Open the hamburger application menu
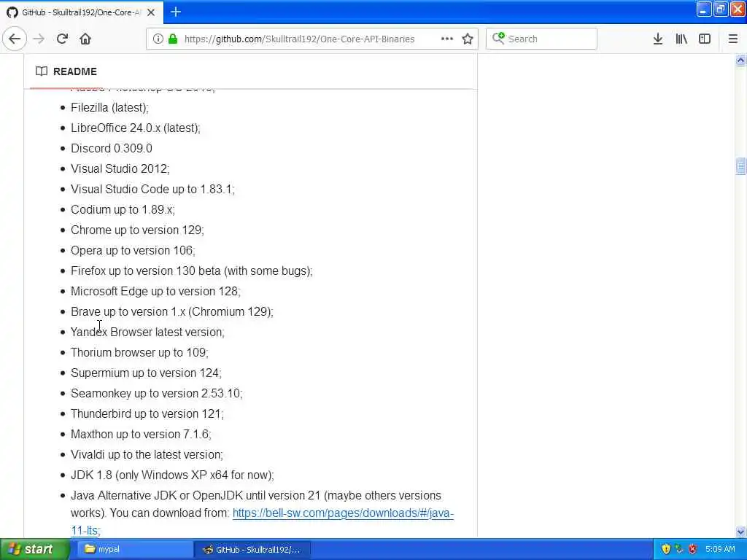747x560 pixels. tap(732, 39)
